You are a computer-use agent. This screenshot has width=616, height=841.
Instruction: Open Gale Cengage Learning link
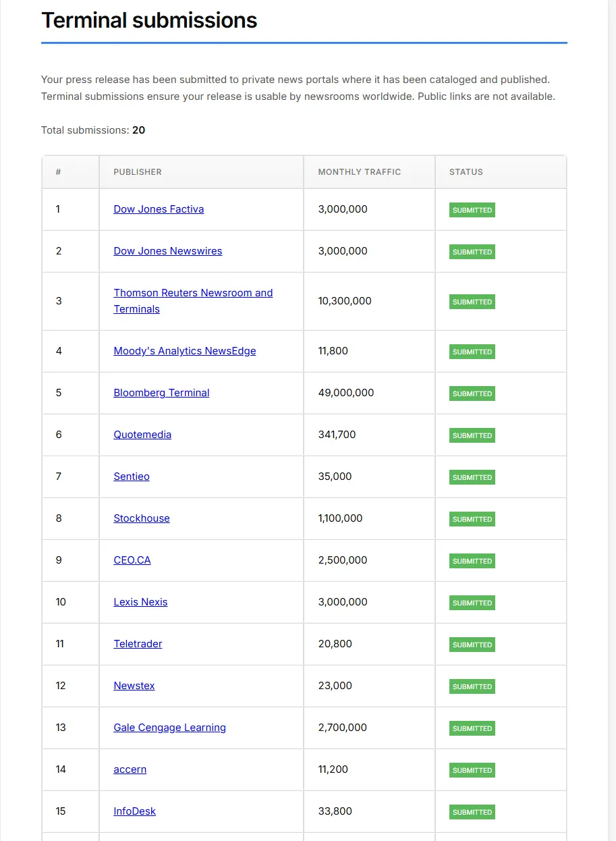[169, 728]
